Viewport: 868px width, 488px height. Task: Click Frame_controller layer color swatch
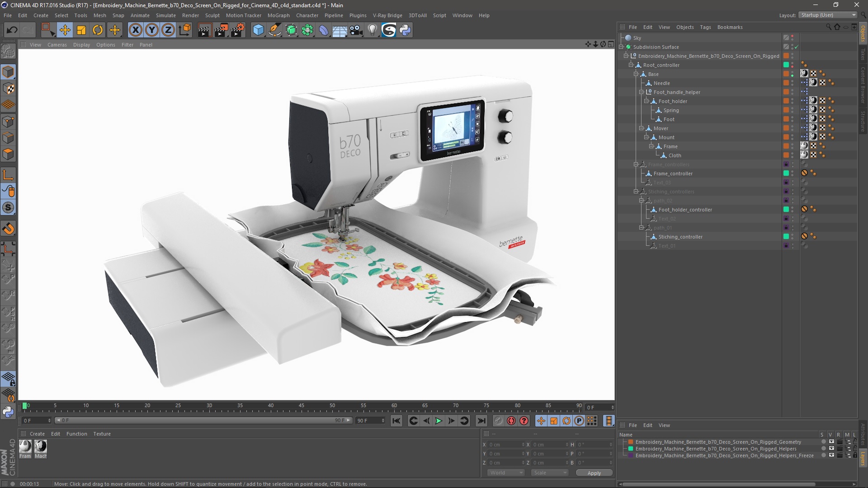pyautogui.click(x=786, y=174)
